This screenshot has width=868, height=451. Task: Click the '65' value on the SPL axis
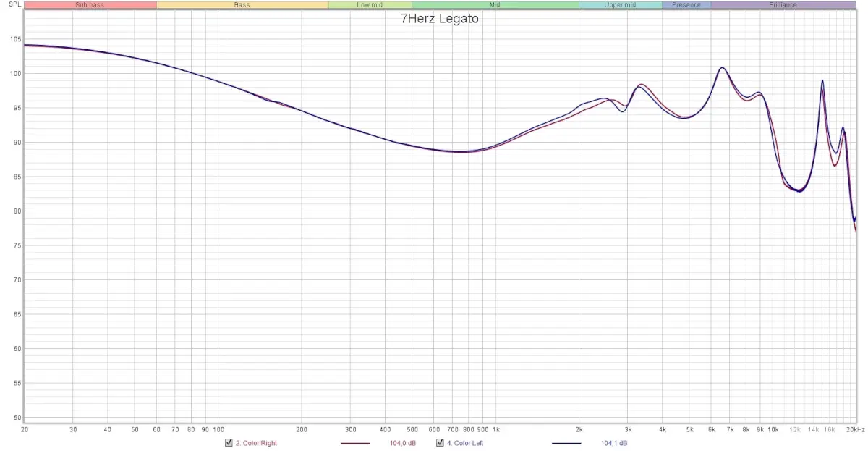(17, 314)
